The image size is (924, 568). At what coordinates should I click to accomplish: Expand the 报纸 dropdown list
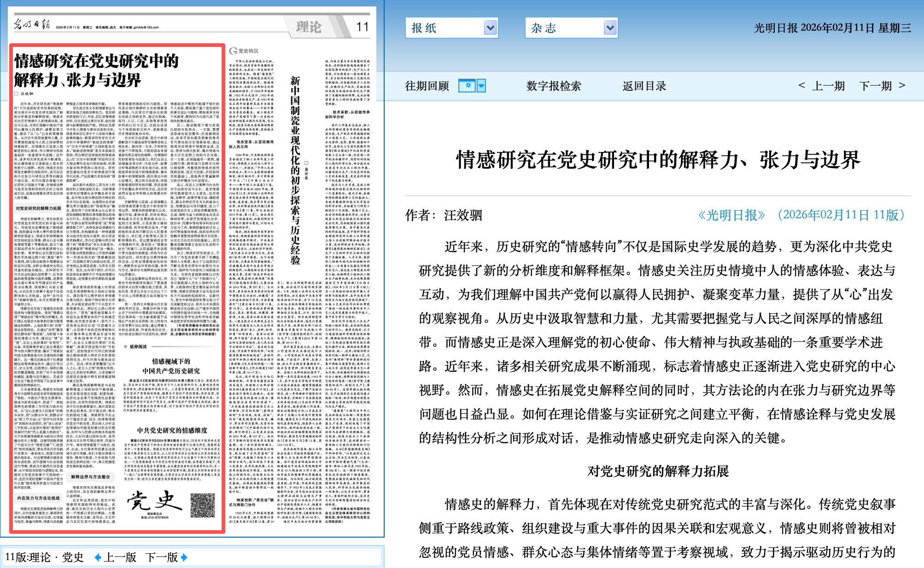tap(491, 28)
